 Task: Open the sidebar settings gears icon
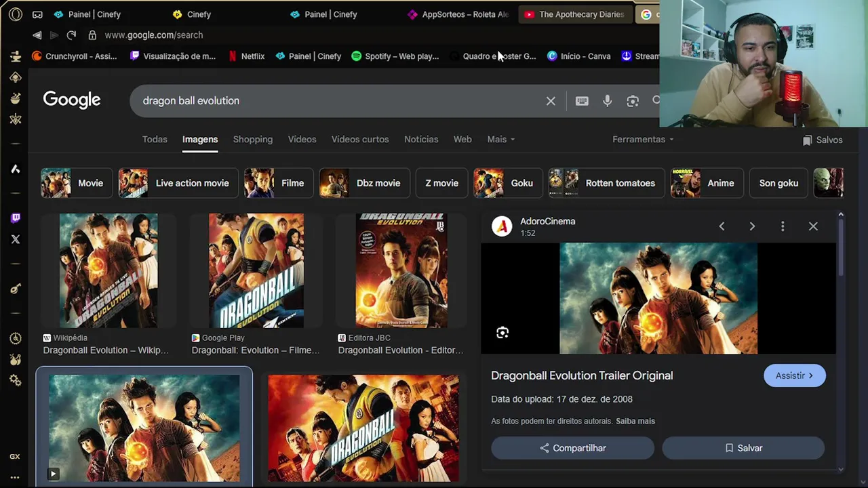click(x=15, y=381)
